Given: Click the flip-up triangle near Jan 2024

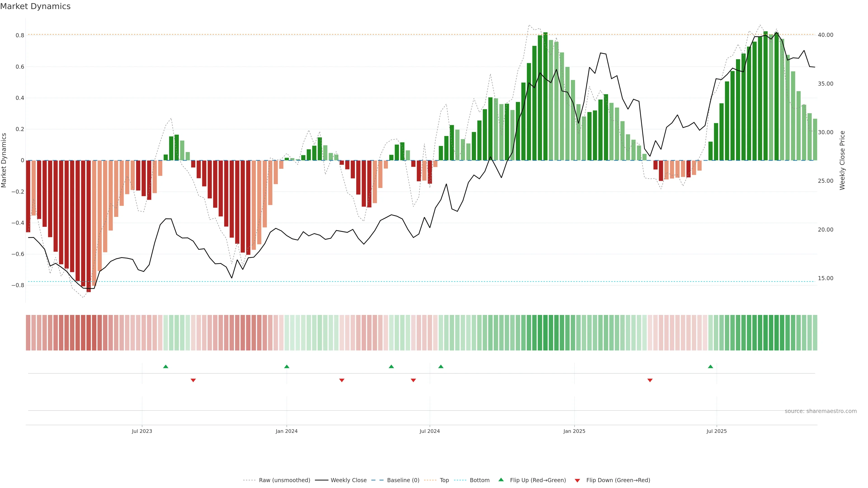Looking at the screenshot, I should [x=286, y=366].
